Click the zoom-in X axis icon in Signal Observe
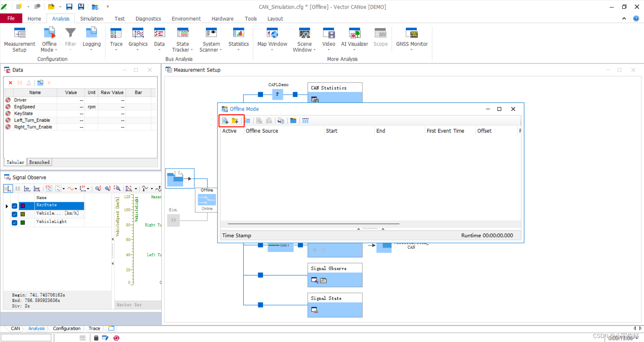The width and height of the screenshot is (644, 342). coord(108,188)
